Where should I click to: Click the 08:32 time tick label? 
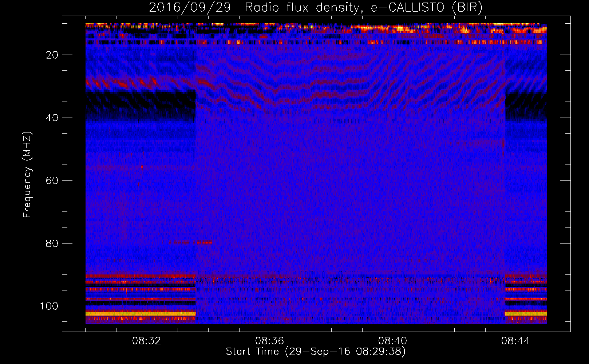point(147,341)
